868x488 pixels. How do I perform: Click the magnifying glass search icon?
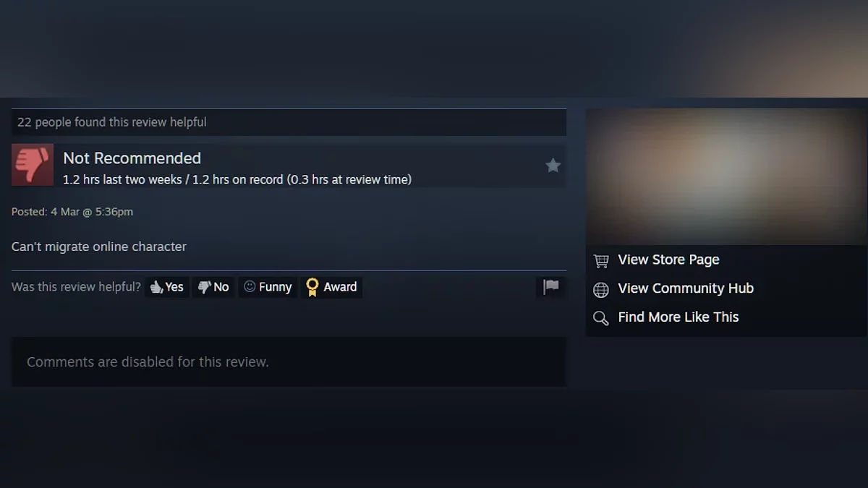click(601, 318)
